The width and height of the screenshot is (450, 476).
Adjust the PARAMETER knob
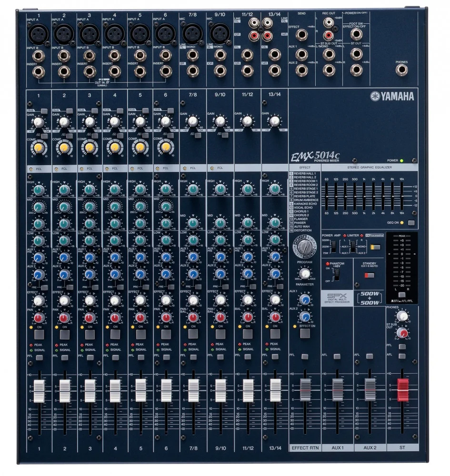click(304, 273)
